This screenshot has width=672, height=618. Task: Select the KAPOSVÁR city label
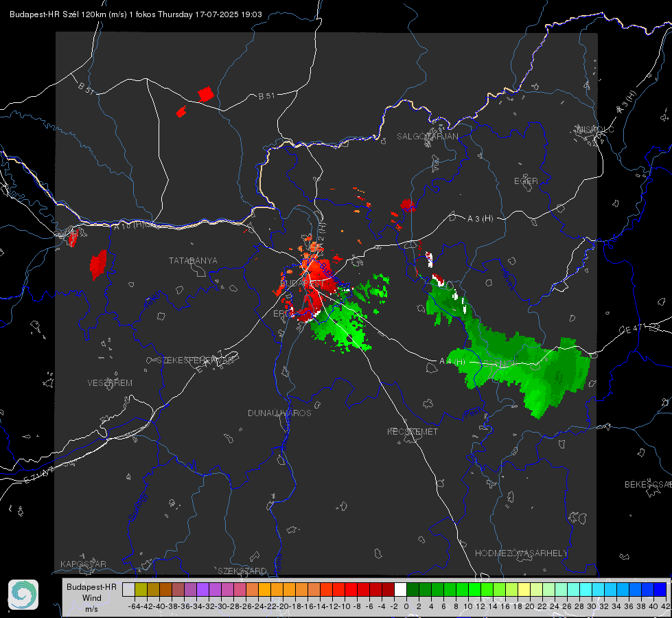coord(83,564)
